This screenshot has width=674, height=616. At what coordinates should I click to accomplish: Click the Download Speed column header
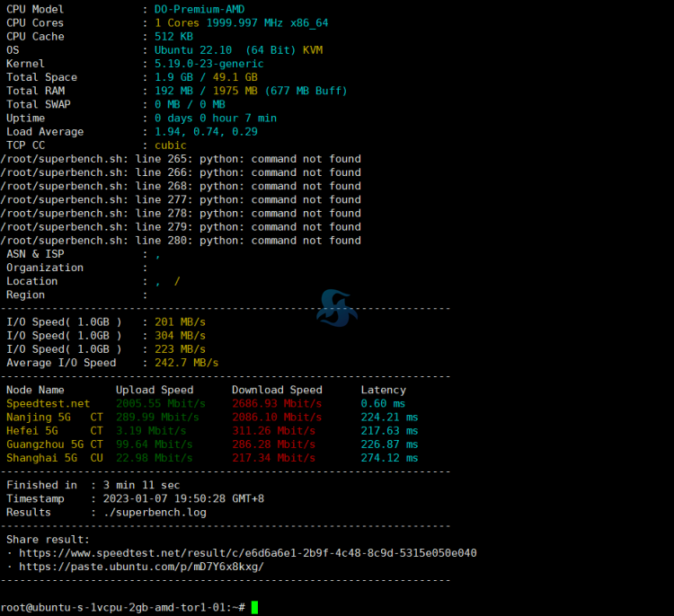[x=277, y=391]
